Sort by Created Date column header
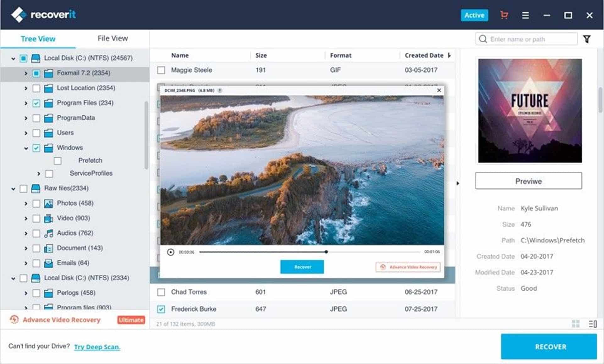The image size is (604, 364). (424, 55)
